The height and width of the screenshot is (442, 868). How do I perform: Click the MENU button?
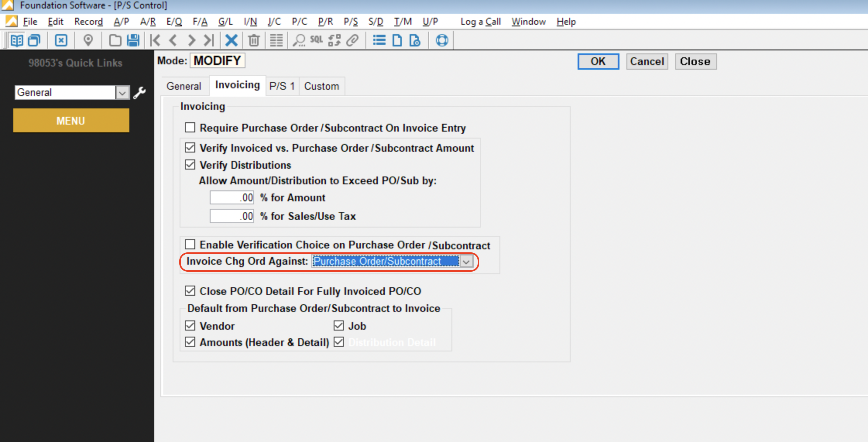[70, 121]
